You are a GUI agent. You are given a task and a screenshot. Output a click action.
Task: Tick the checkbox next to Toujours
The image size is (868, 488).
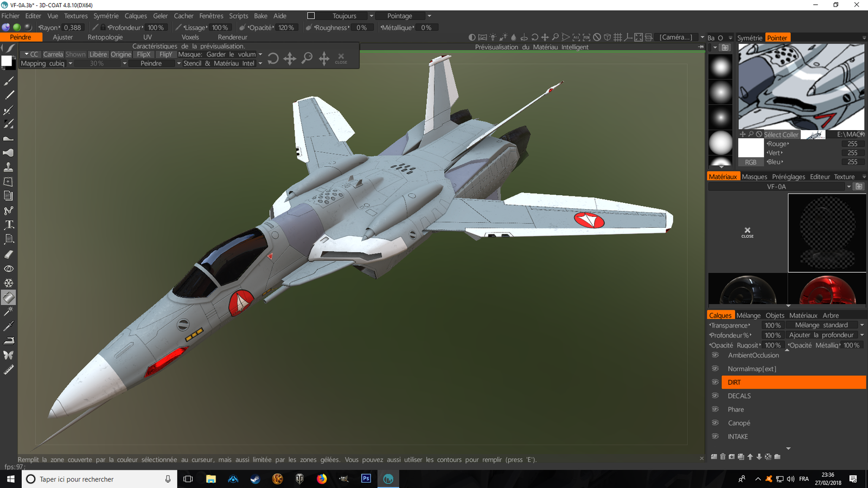[x=311, y=16]
